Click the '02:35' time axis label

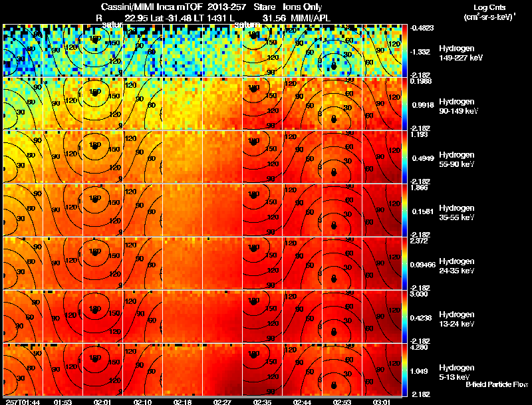pos(262,402)
